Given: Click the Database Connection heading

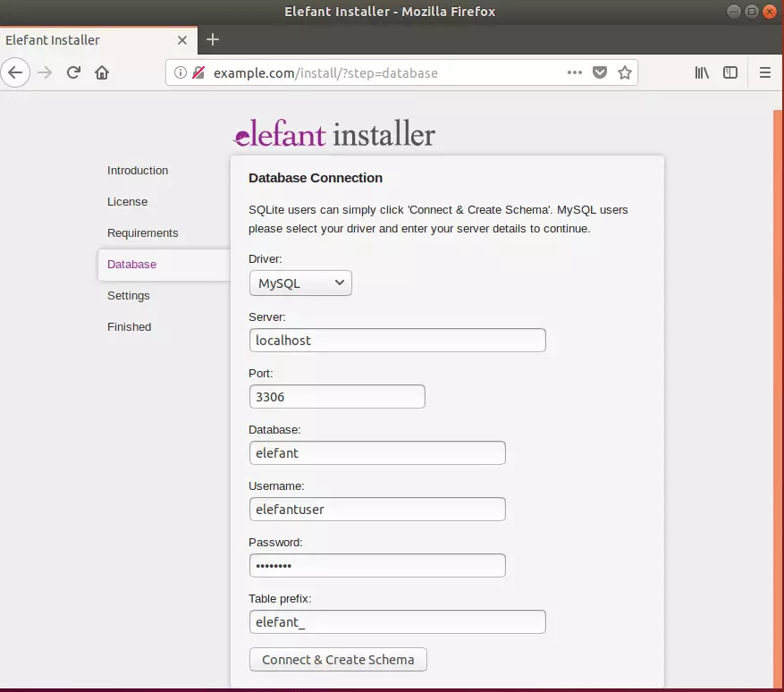Looking at the screenshot, I should pos(316,178).
